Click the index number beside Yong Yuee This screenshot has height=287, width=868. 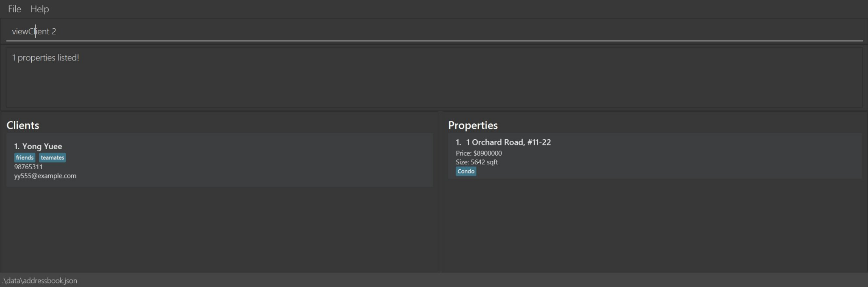(x=17, y=146)
